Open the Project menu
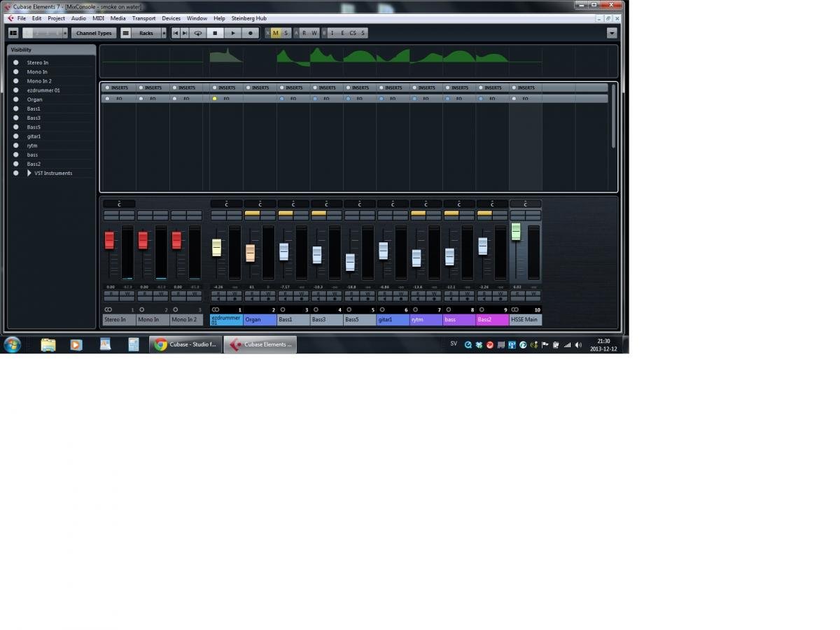 click(x=56, y=18)
